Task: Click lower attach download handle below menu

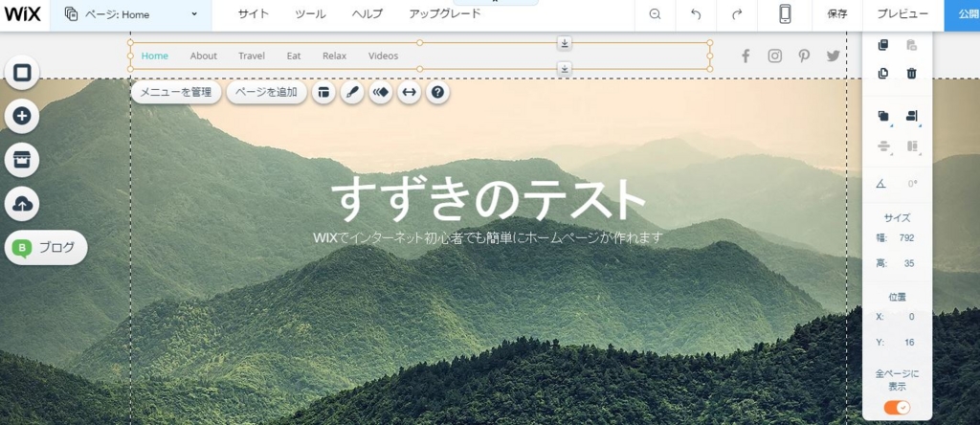Action: 565,69
